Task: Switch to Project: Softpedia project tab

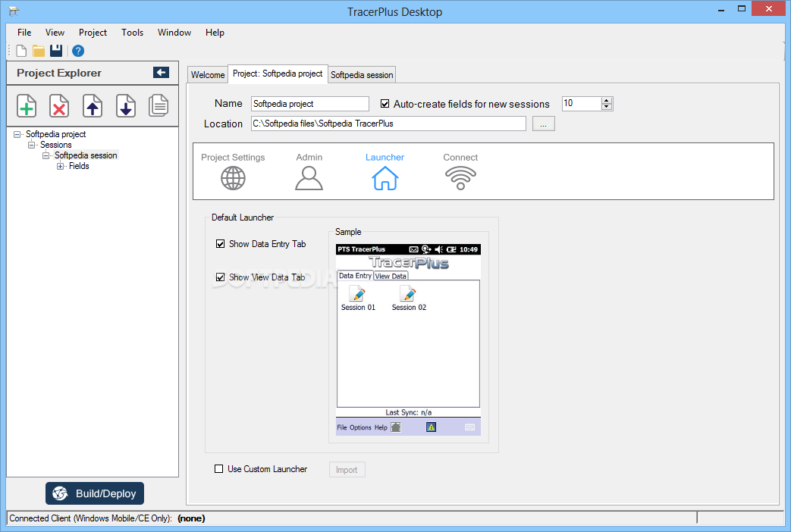Action: (x=278, y=74)
